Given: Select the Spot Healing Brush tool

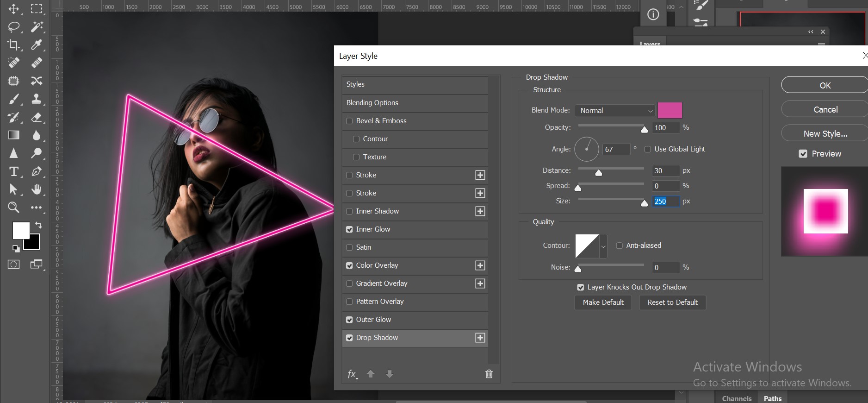Looking at the screenshot, I should click(x=13, y=63).
